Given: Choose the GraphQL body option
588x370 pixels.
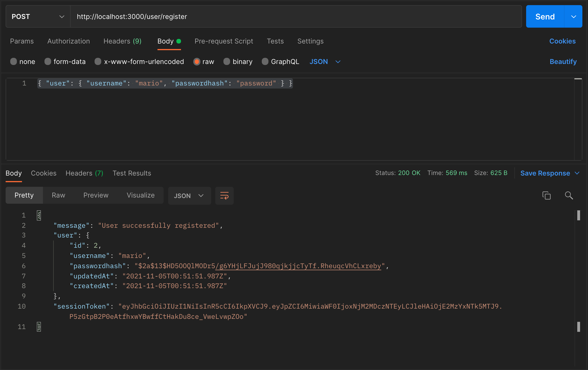Looking at the screenshot, I should [280, 61].
